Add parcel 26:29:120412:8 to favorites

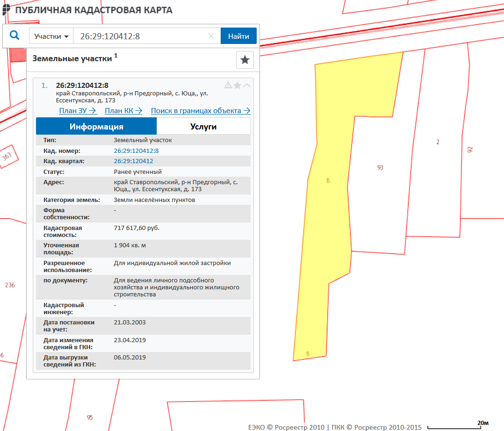click(x=238, y=85)
